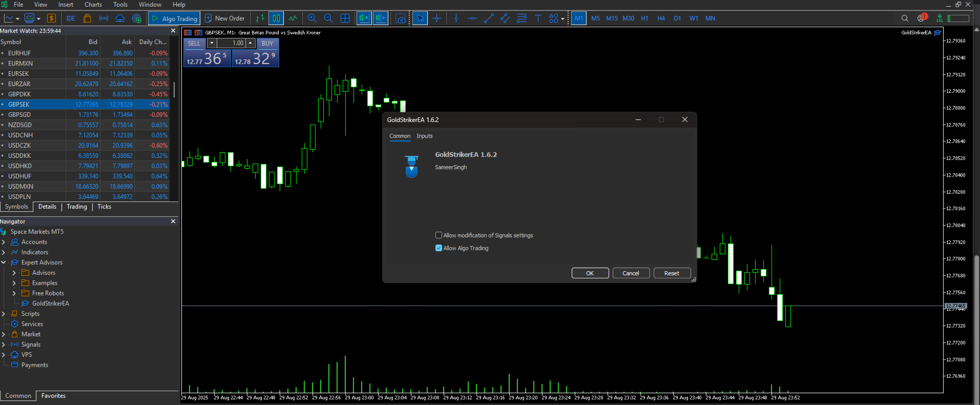
Task: Expand the Indicators node in Navigator
Action: [4, 252]
